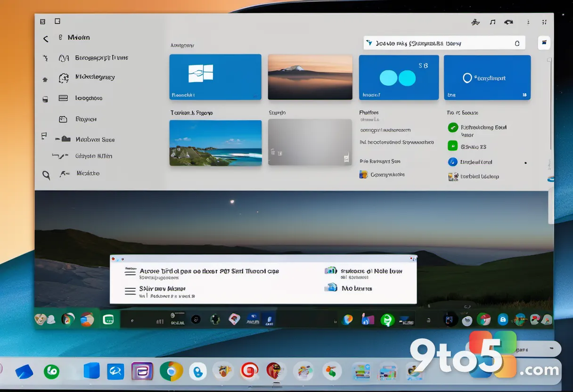Screen dimensions: 573x392
Task: Open the mountain sunset thumbnail
Action: click(x=310, y=77)
